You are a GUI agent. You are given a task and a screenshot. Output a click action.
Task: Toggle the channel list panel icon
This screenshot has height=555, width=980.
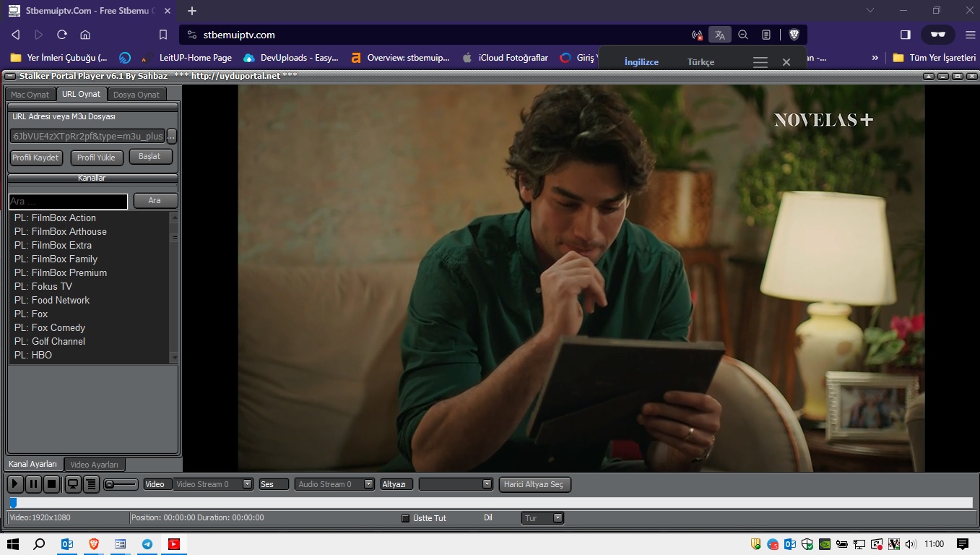pos(91,484)
